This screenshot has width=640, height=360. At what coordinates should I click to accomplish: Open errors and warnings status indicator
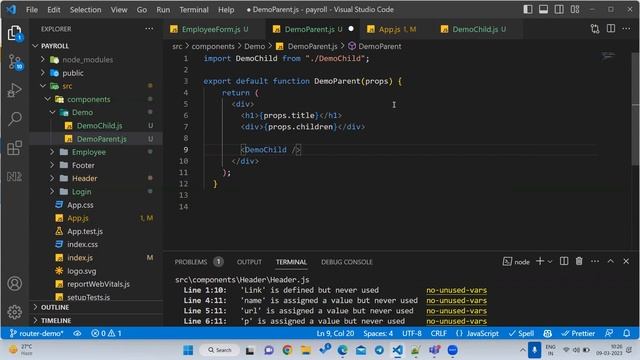coord(106,333)
